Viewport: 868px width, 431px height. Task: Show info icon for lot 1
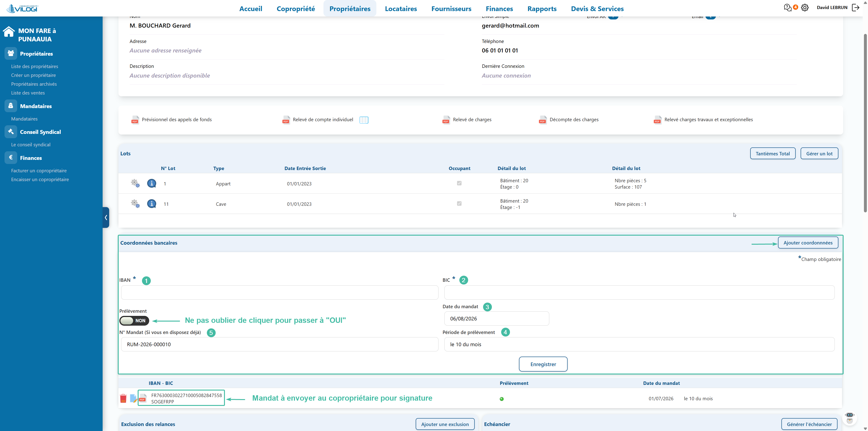(x=152, y=183)
